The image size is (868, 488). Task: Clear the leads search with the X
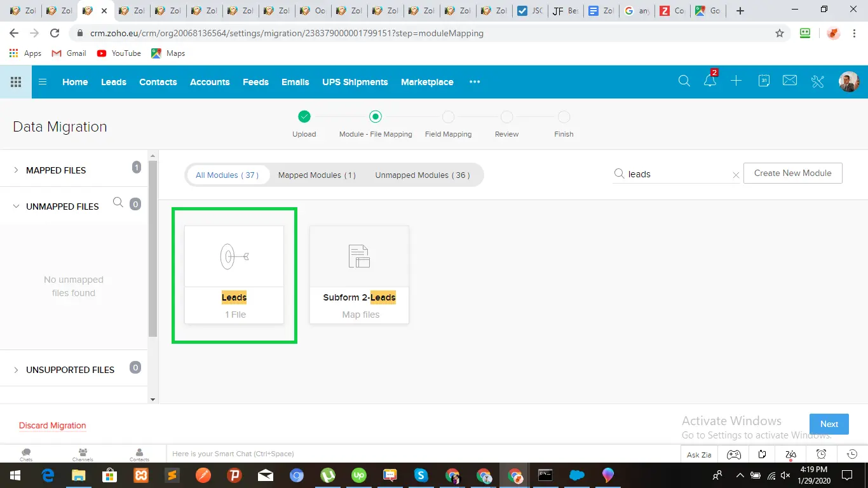736,174
